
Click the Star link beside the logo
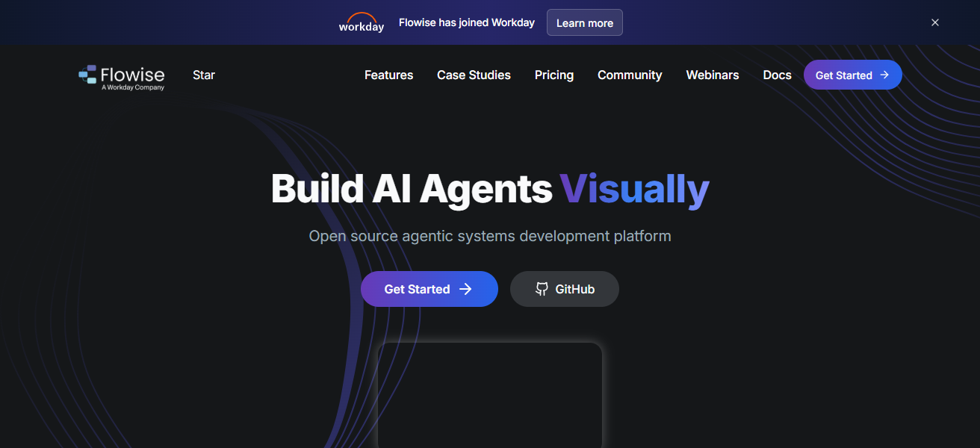tap(204, 75)
